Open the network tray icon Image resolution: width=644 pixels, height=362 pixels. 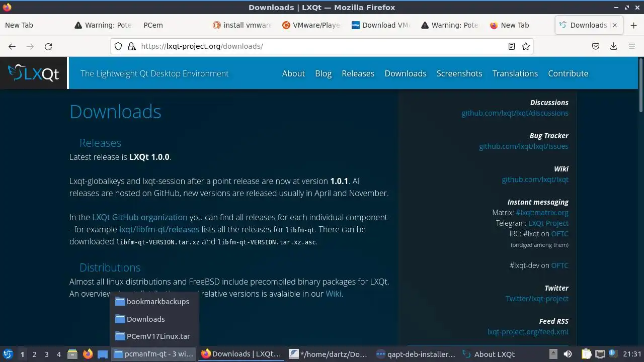600,354
